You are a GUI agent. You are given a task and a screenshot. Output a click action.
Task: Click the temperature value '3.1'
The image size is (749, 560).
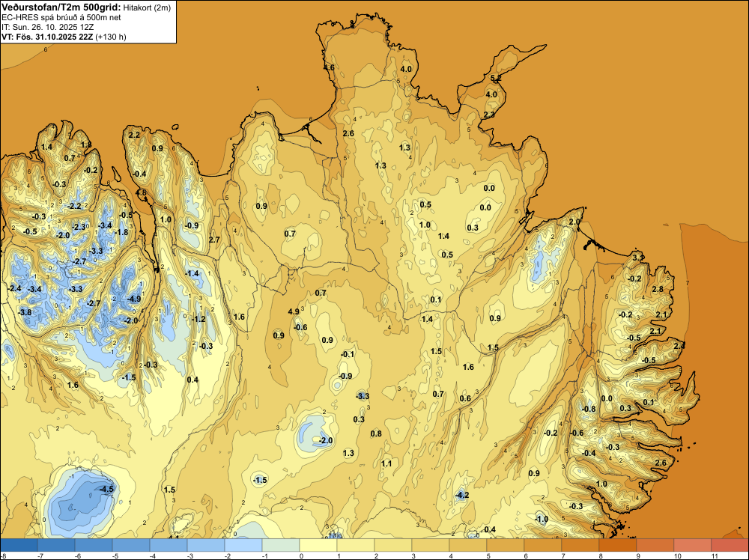[637, 258]
